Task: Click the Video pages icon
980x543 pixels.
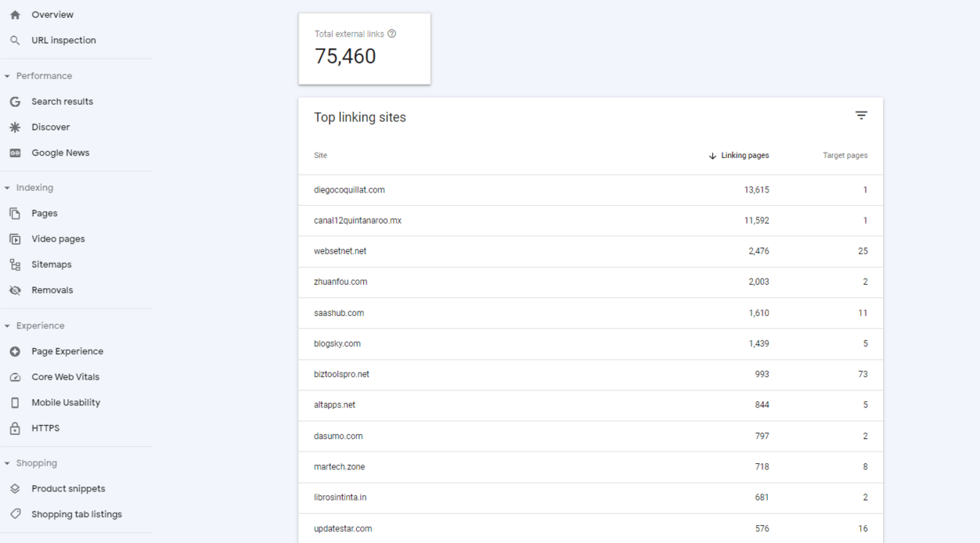Action: point(15,239)
